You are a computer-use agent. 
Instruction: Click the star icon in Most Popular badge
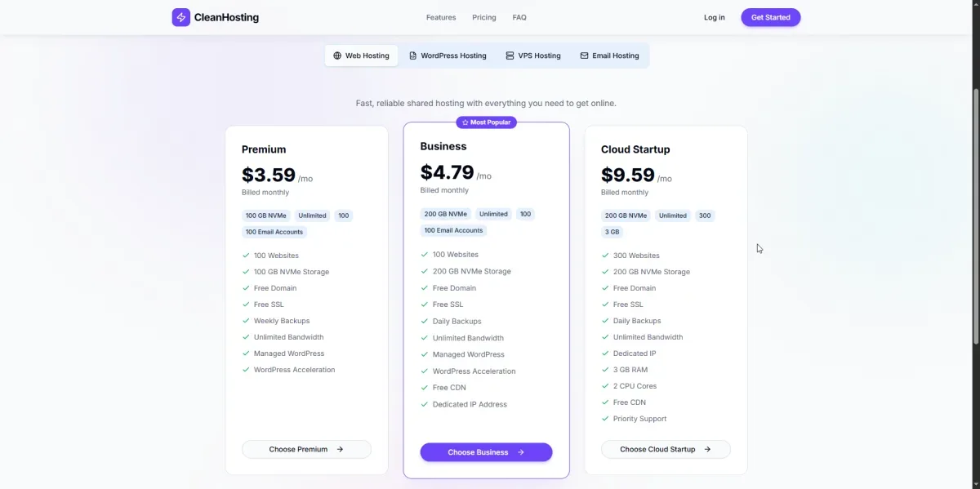[465, 122]
